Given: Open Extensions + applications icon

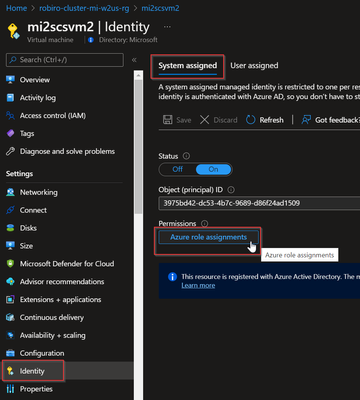Looking at the screenshot, I should 10,300.
